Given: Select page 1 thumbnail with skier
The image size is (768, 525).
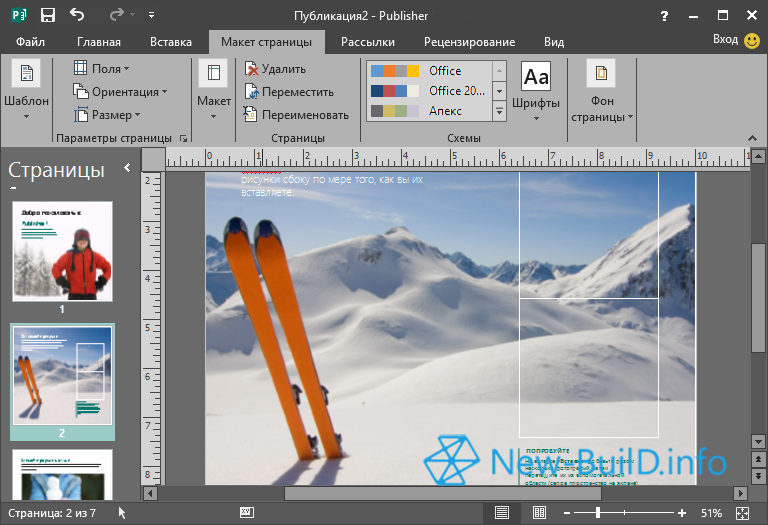Looking at the screenshot, I should click(x=62, y=251).
